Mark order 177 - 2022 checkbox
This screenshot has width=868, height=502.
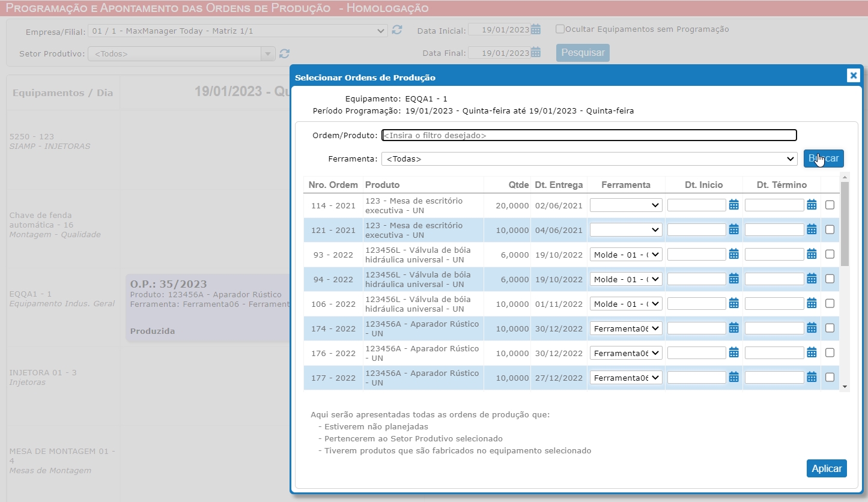(830, 377)
